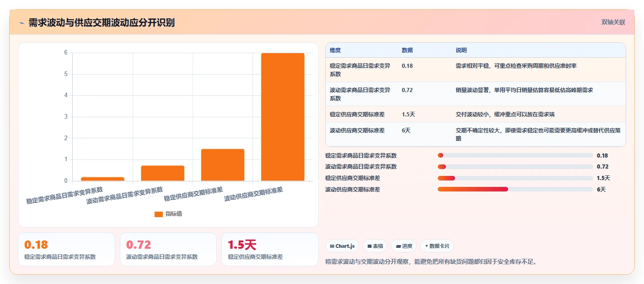Click the lightning icon beside the title
This screenshot has width=644, height=284.
[22, 23]
